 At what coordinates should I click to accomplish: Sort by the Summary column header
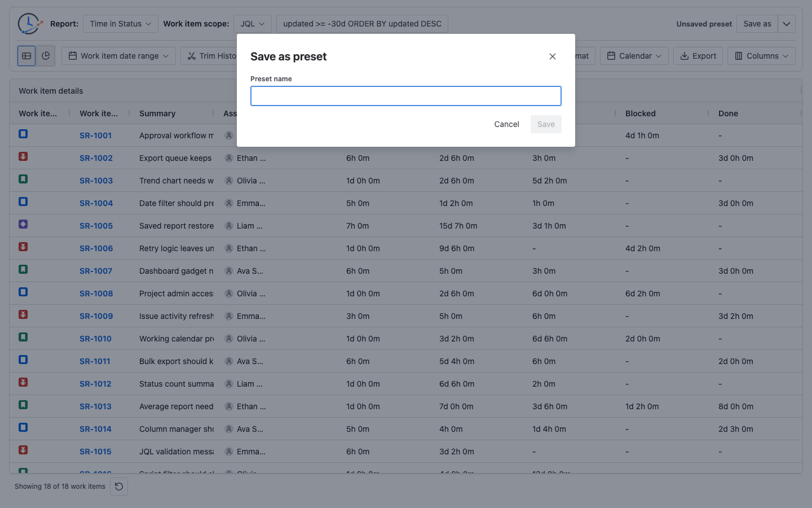[x=157, y=113]
